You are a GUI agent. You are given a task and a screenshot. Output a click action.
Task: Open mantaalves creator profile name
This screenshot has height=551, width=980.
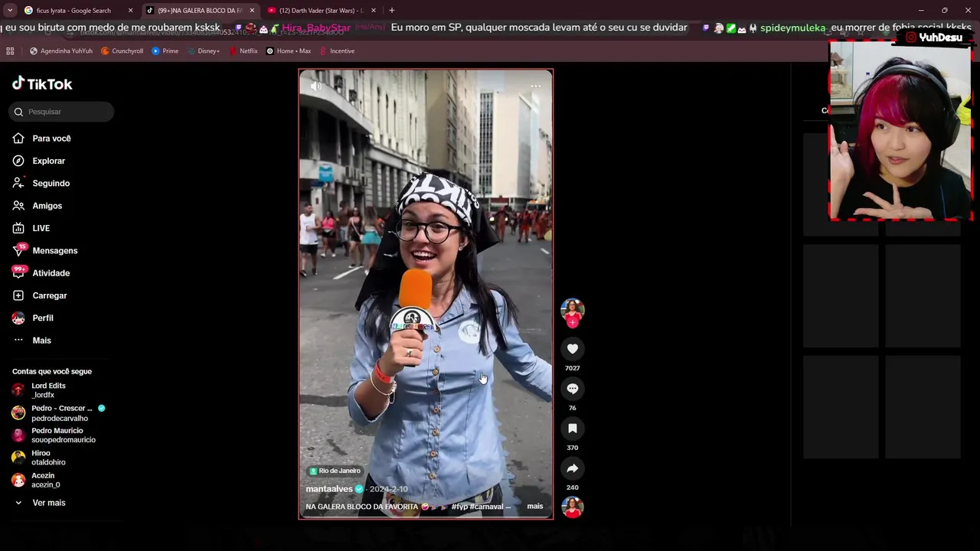coord(329,489)
